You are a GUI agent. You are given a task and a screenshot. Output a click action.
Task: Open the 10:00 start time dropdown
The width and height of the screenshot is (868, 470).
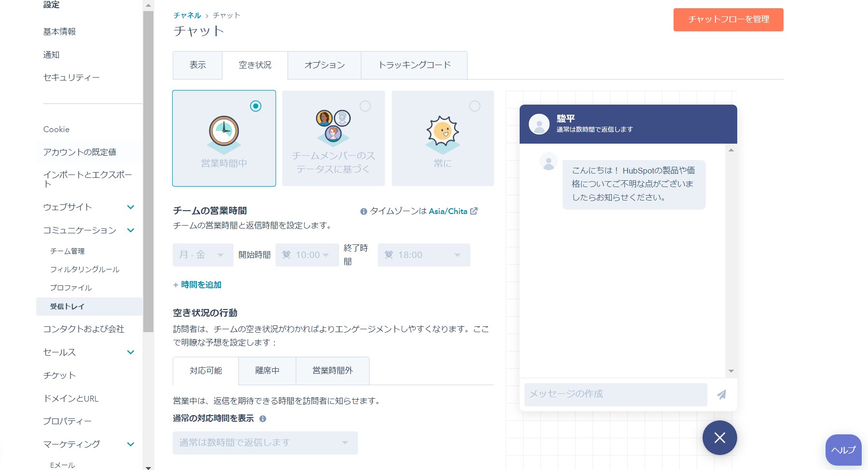coord(307,255)
